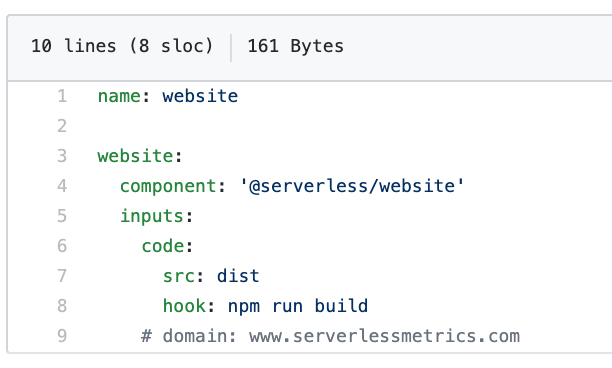Click line number 5
The width and height of the screenshot is (612, 368).
[62, 216]
